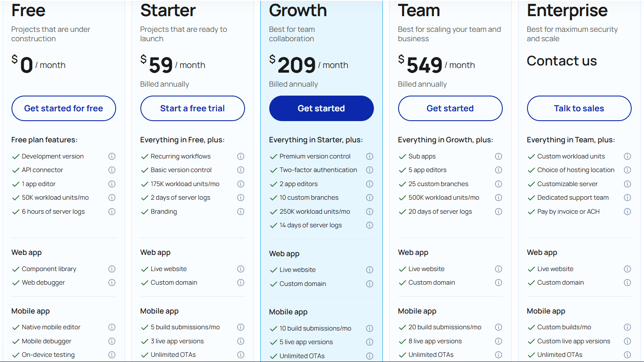View details for Custom workload units
The height and width of the screenshot is (362, 644).
point(627,156)
